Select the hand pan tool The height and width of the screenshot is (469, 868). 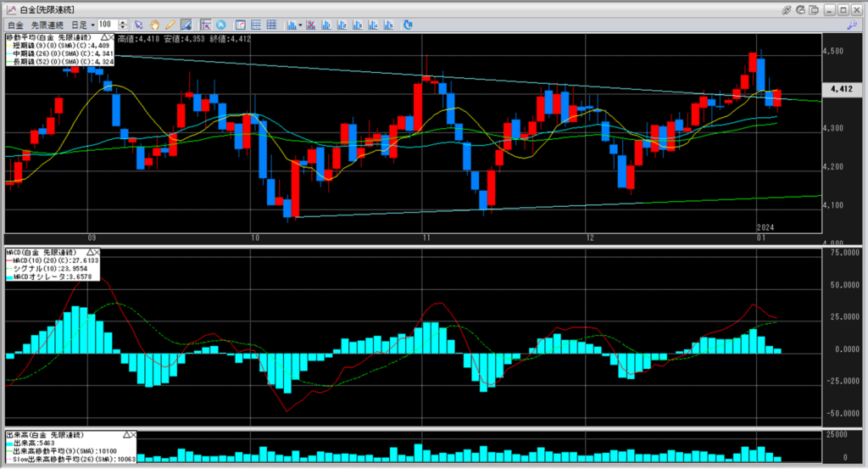[154, 25]
